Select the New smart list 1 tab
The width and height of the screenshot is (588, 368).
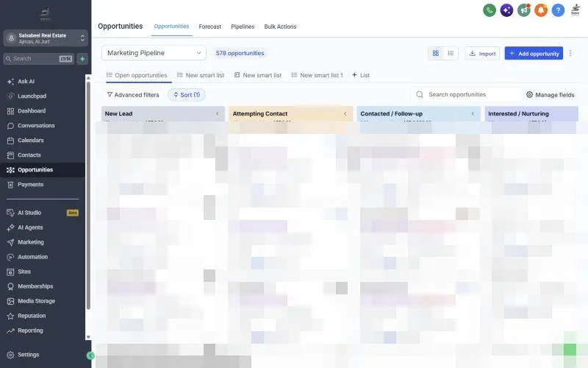[x=318, y=75]
